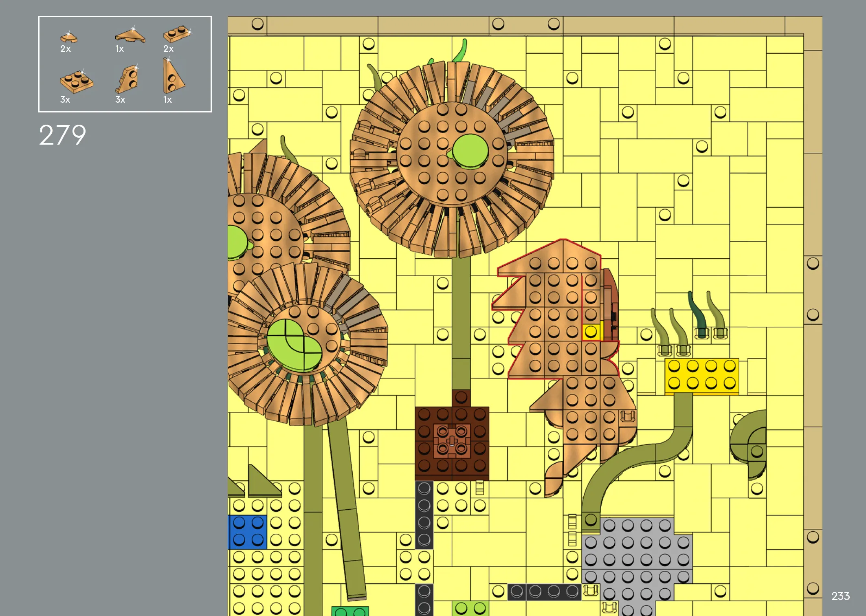The width and height of the screenshot is (866, 616).
Task: Select the 1x2 plate part icon
Action: tap(177, 34)
